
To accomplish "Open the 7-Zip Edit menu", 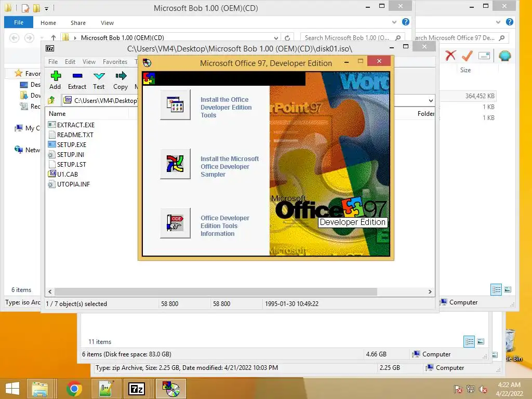I will [x=70, y=62].
